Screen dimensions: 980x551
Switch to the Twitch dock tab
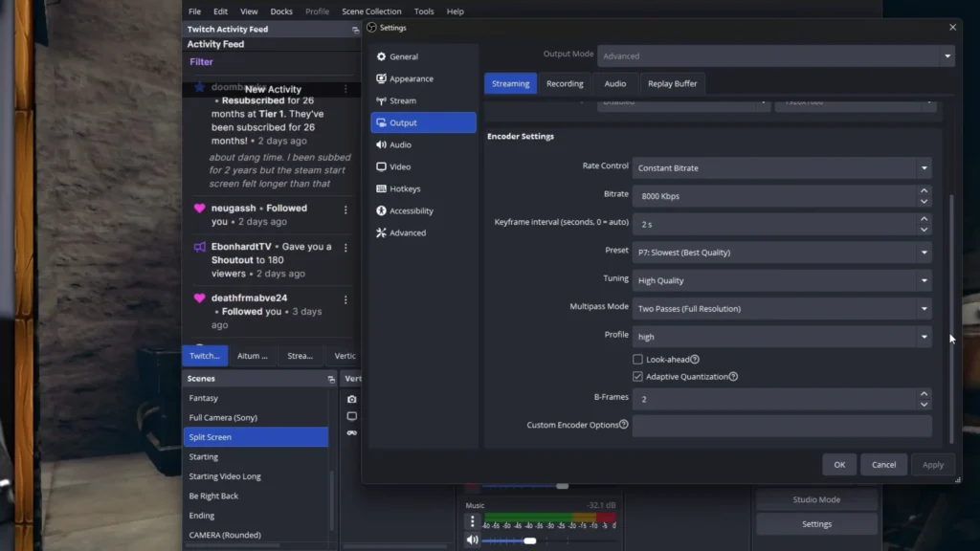point(205,356)
